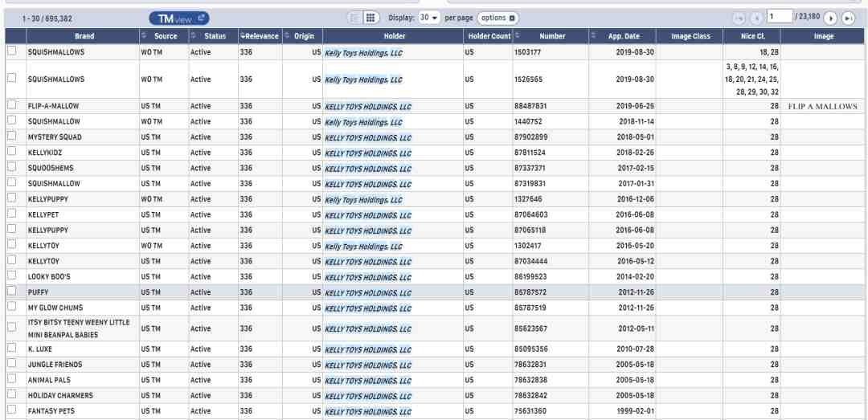Open holder link in MYSTERY SQUAD row

[x=368, y=137]
